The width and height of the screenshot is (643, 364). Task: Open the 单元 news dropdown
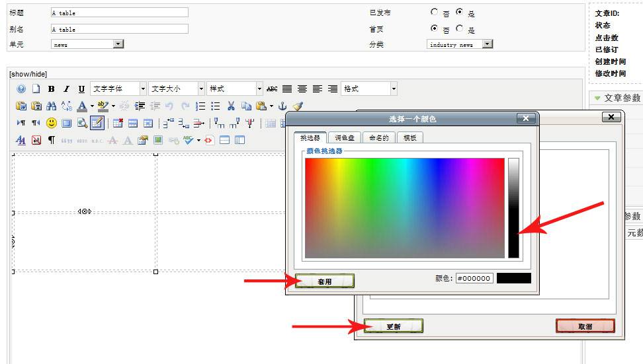click(x=87, y=44)
